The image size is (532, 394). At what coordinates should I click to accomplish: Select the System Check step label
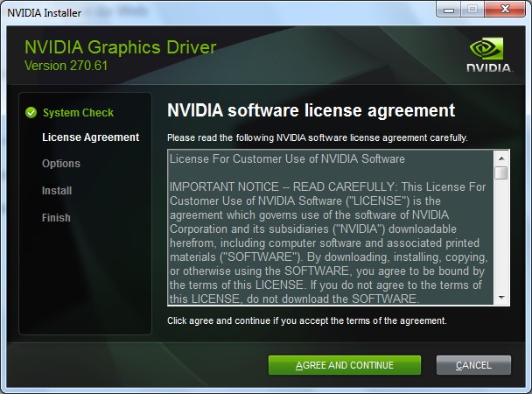pos(78,113)
